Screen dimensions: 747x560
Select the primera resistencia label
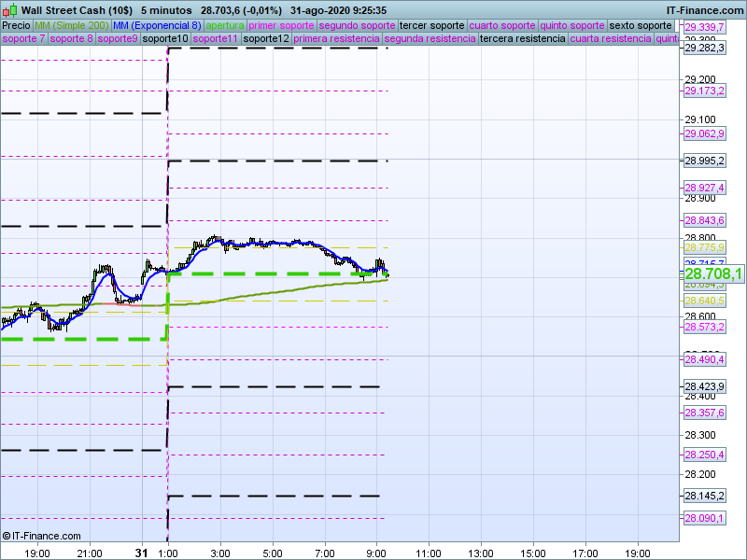point(336,39)
